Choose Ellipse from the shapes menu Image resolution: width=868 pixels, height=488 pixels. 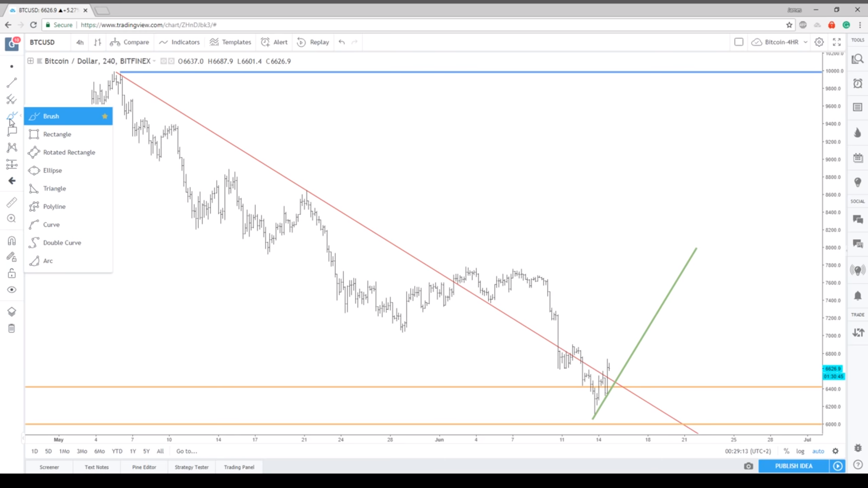click(x=52, y=170)
